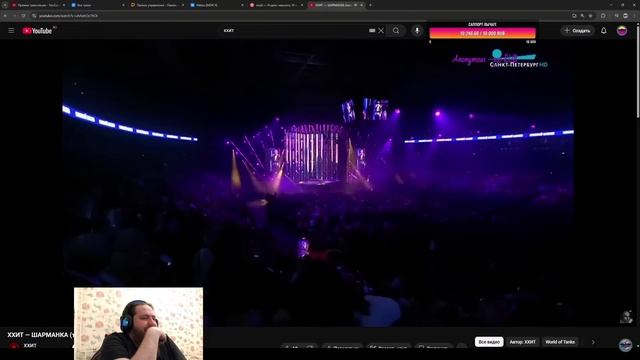Select the 'Все видео' chip

(489, 342)
